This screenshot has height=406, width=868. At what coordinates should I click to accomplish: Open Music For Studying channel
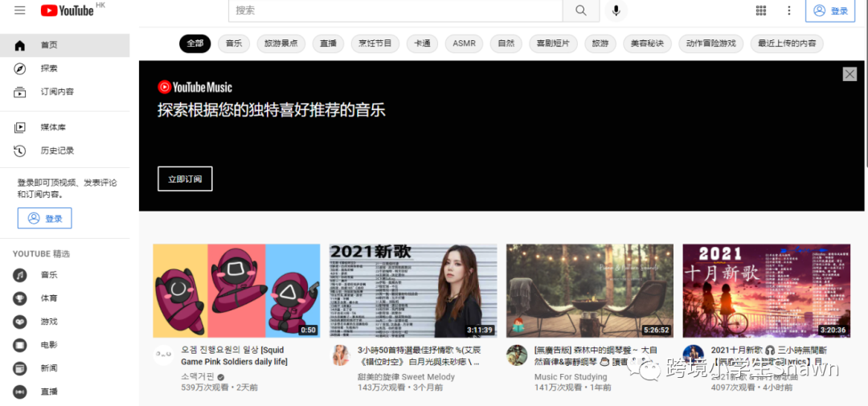[570, 376]
